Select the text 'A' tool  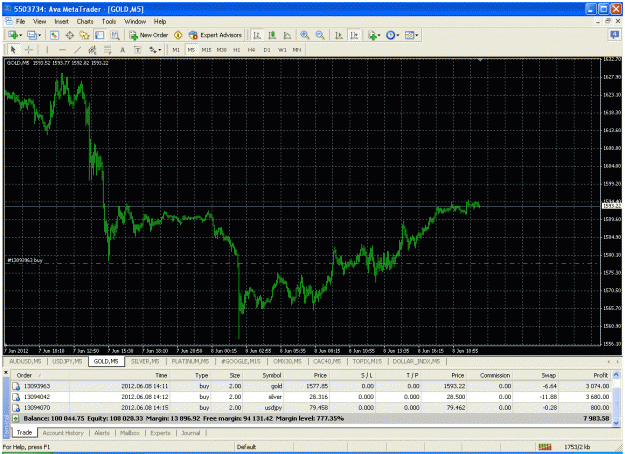click(x=122, y=49)
